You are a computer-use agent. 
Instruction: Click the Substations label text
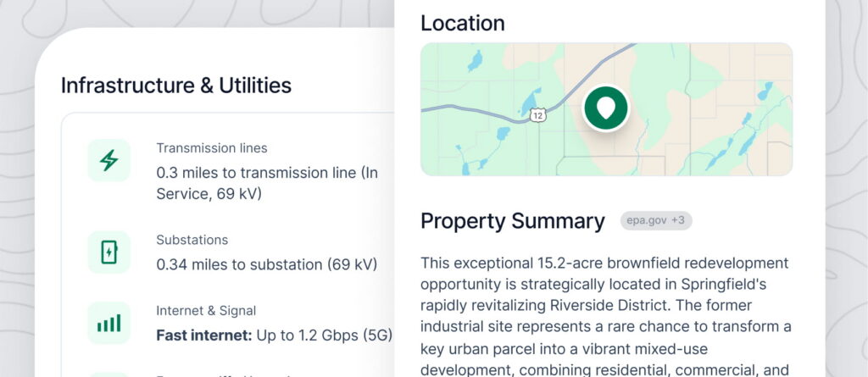192,240
